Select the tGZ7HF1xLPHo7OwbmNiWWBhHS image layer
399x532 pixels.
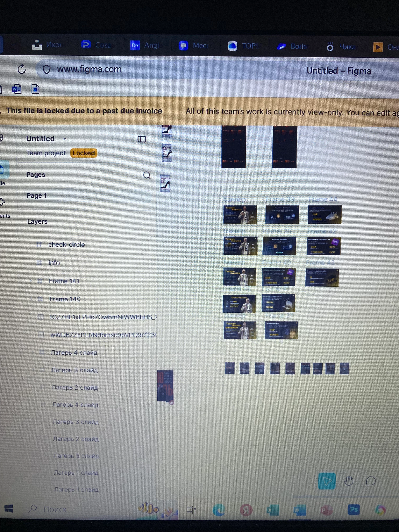point(103,317)
